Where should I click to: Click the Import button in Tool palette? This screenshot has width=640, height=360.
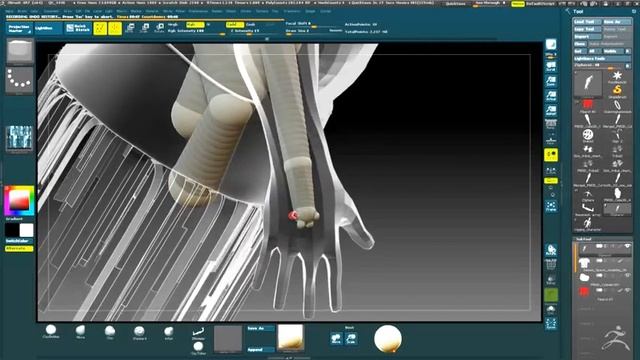[x=587, y=37]
